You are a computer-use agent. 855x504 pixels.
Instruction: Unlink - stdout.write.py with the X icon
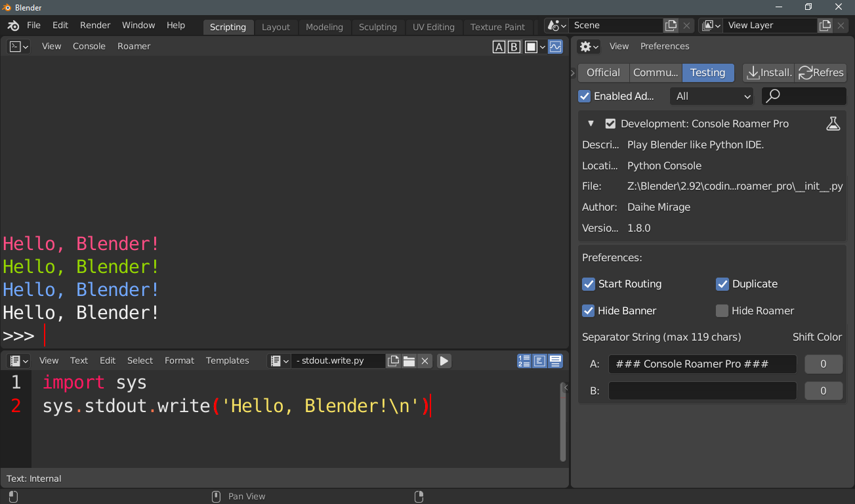(424, 360)
